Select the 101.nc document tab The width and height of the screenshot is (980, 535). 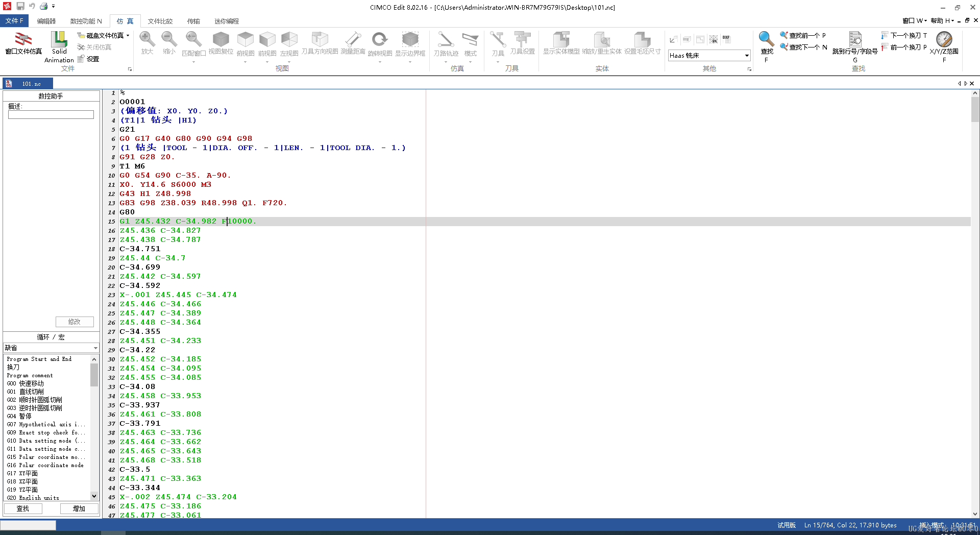coord(29,83)
